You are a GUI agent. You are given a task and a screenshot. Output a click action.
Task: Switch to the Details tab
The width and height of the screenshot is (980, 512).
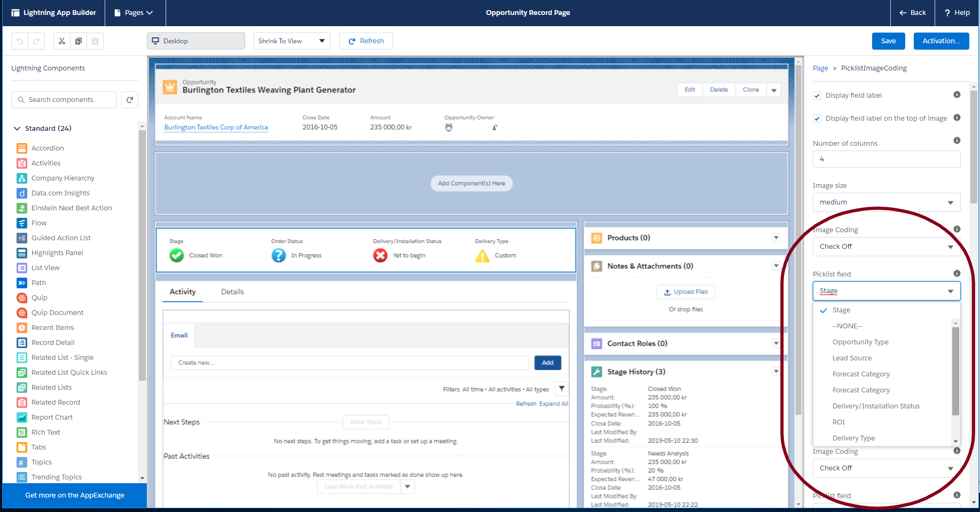tap(232, 292)
